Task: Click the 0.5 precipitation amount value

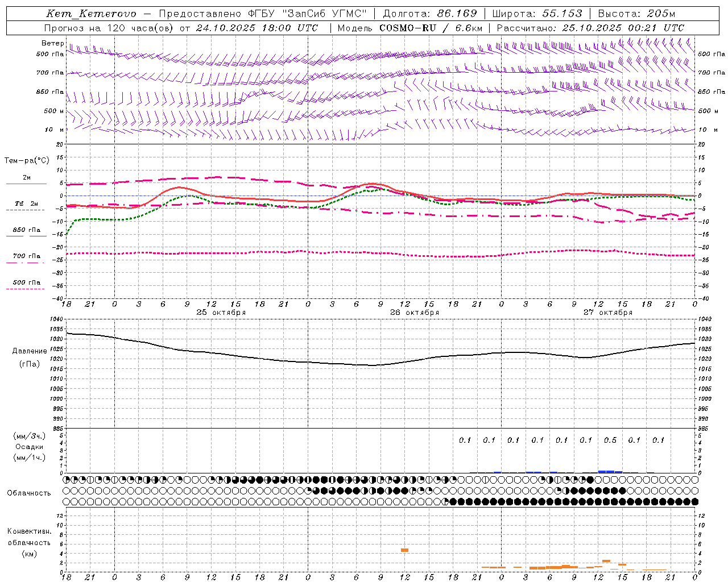Action: click(x=610, y=440)
